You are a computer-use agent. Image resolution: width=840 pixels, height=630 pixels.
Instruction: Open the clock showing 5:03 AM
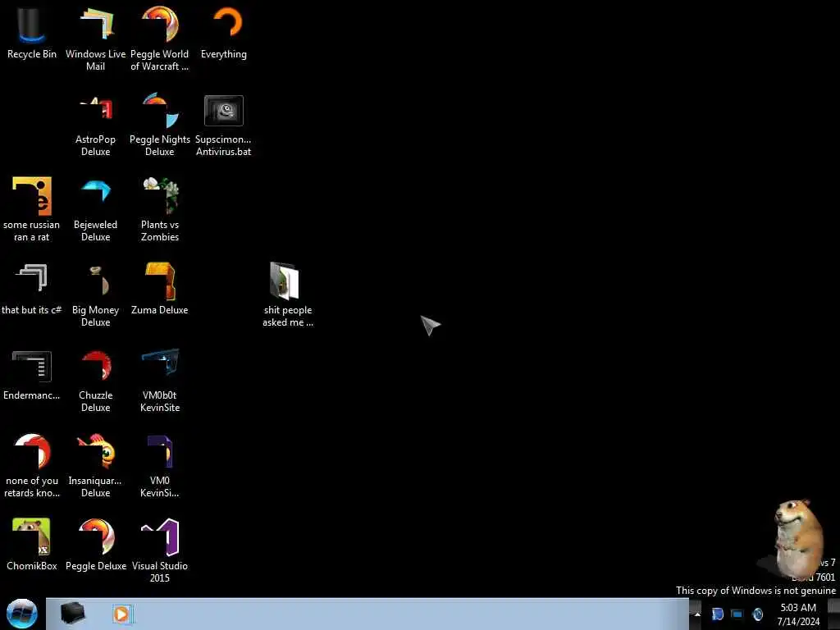798,614
